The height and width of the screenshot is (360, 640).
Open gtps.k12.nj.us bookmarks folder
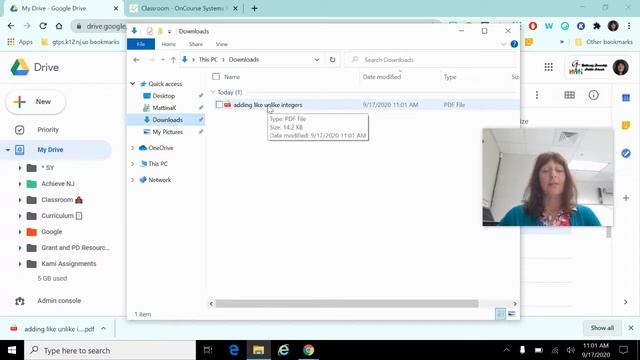pyautogui.click(x=80, y=42)
